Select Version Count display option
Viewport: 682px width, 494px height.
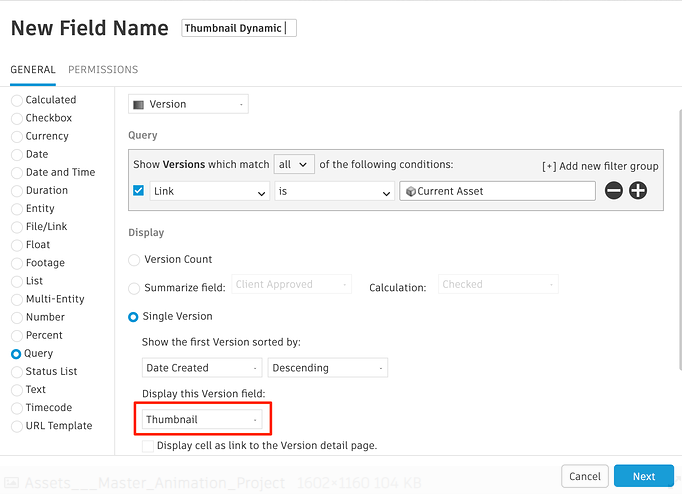pos(134,260)
